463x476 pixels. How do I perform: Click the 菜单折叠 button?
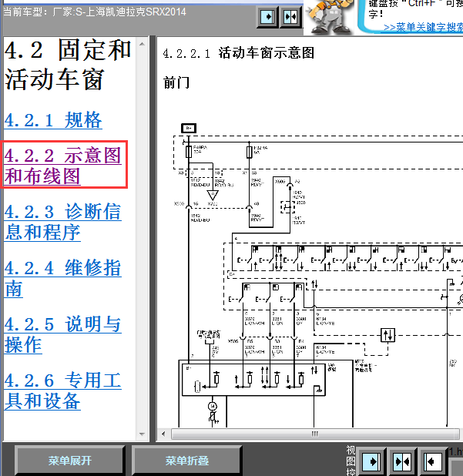pyautogui.click(x=186, y=461)
